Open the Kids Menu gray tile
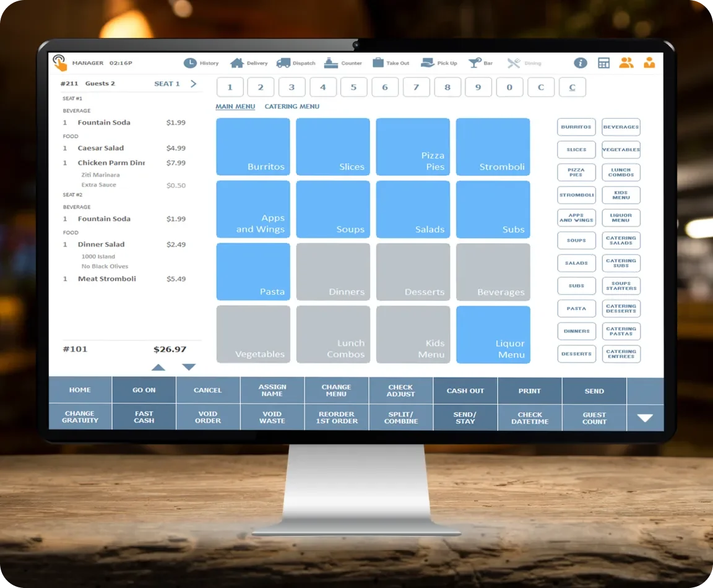Image resolution: width=713 pixels, height=588 pixels. coord(413,334)
